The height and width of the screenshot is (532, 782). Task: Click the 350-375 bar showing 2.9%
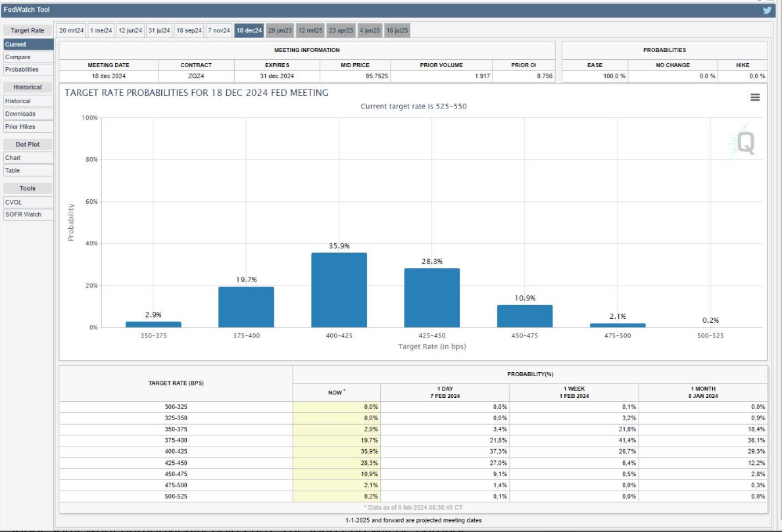(x=154, y=325)
